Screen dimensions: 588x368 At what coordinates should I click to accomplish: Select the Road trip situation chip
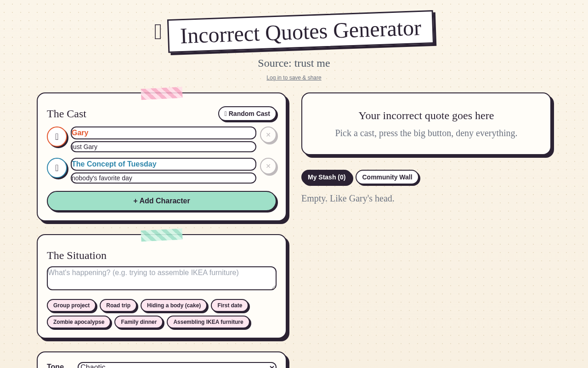tap(118, 305)
